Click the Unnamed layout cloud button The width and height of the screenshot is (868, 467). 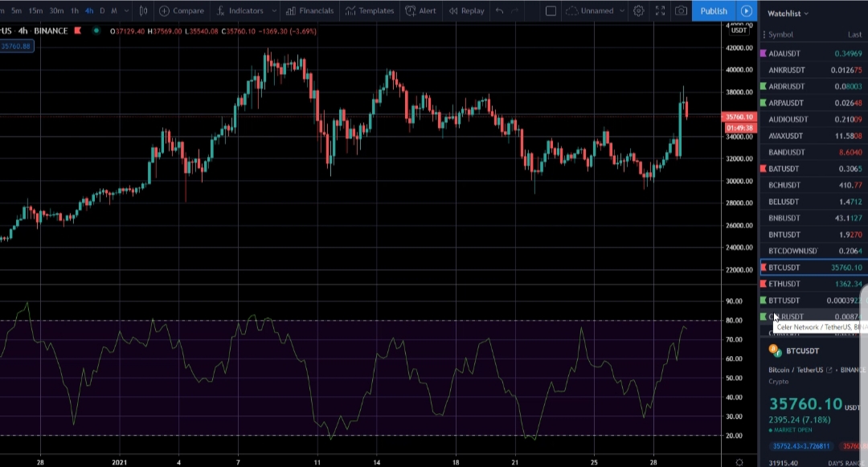(x=590, y=10)
